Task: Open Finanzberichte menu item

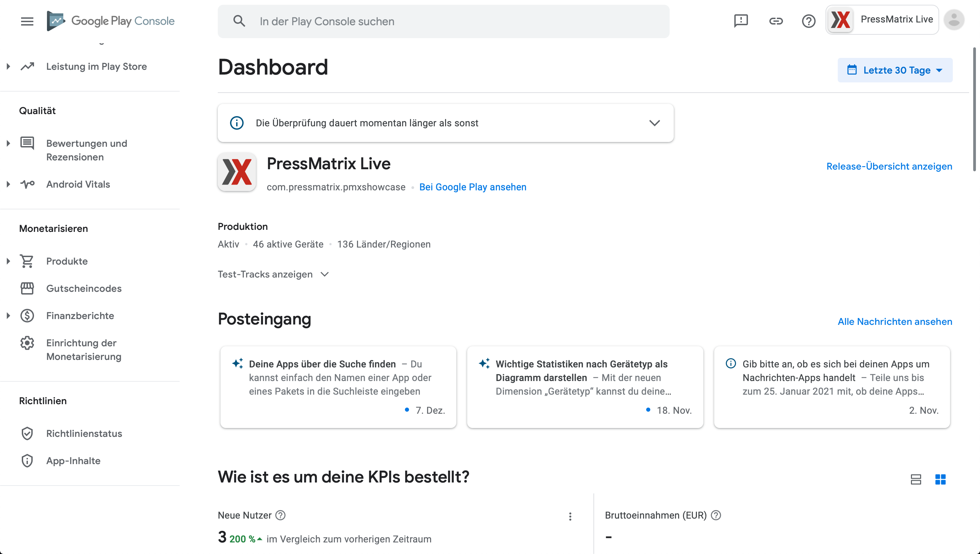Action: point(80,316)
